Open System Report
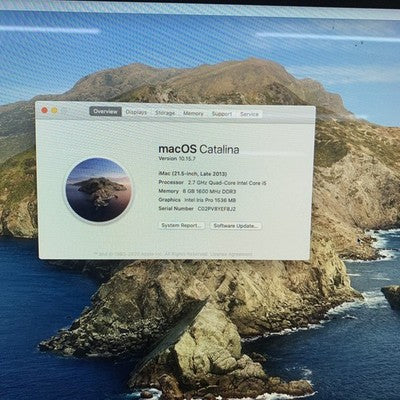Viewport: 400px width, 400px height. pos(181,225)
